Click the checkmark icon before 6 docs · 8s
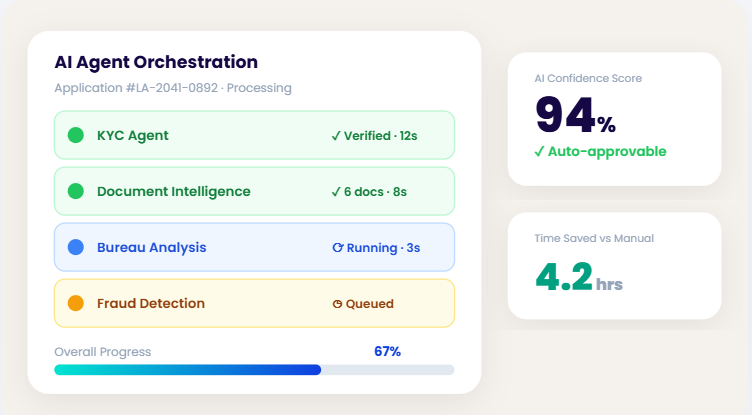752x415 pixels. pos(336,191)
